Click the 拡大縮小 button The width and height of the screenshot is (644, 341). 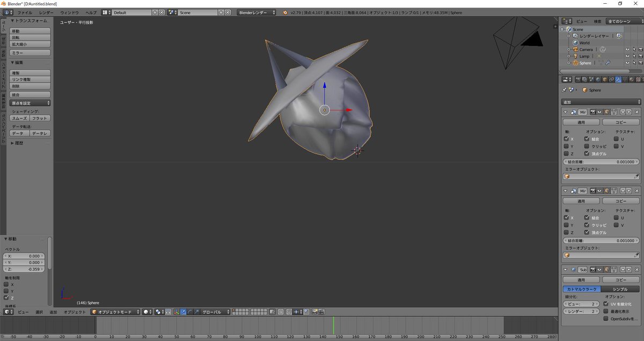pyautogui.click(x=31, y=45)
